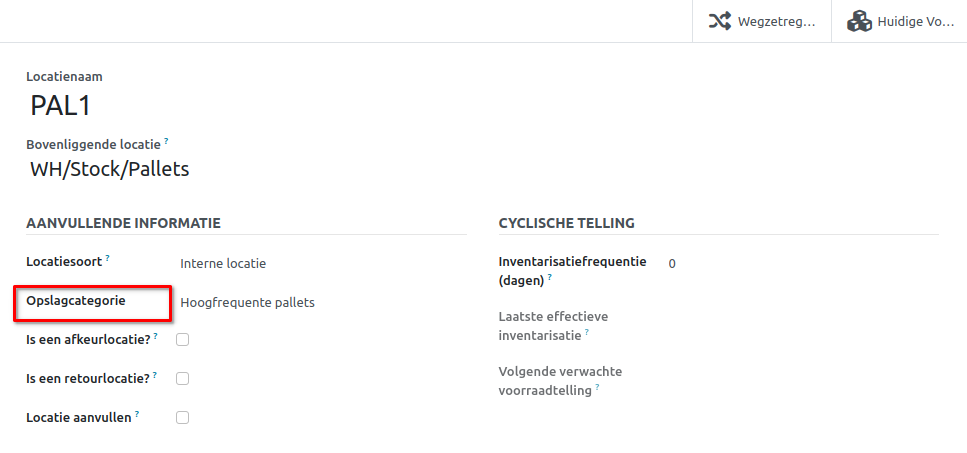The height and width of the screenshot is (453, 967).
Task: Open the Huidige Voorraad stat button
Action: pyautogui.click(x=898, y=21)
